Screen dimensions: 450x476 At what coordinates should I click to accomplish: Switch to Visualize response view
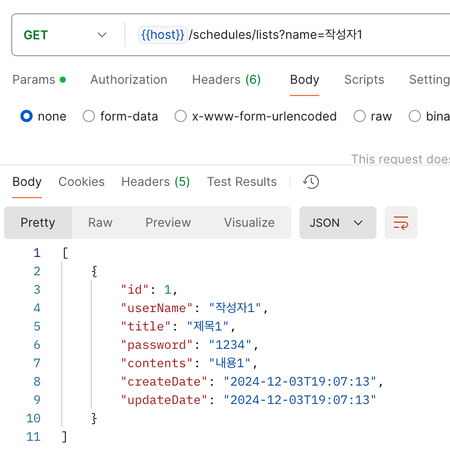(249, 223)
